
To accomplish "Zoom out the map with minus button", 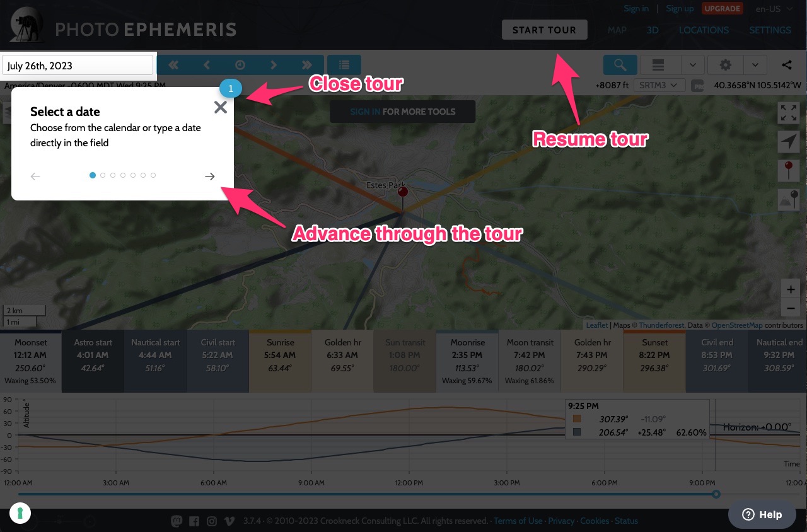I will [790, 308].
